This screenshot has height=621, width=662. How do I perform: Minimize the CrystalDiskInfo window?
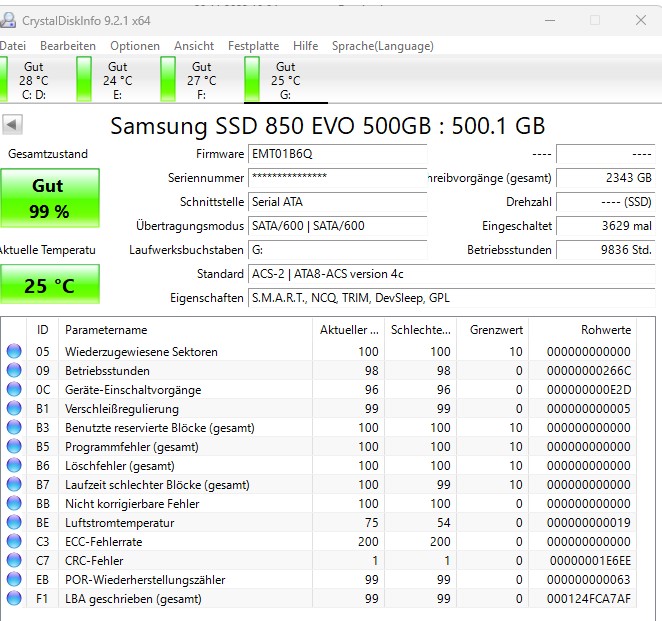550,20
